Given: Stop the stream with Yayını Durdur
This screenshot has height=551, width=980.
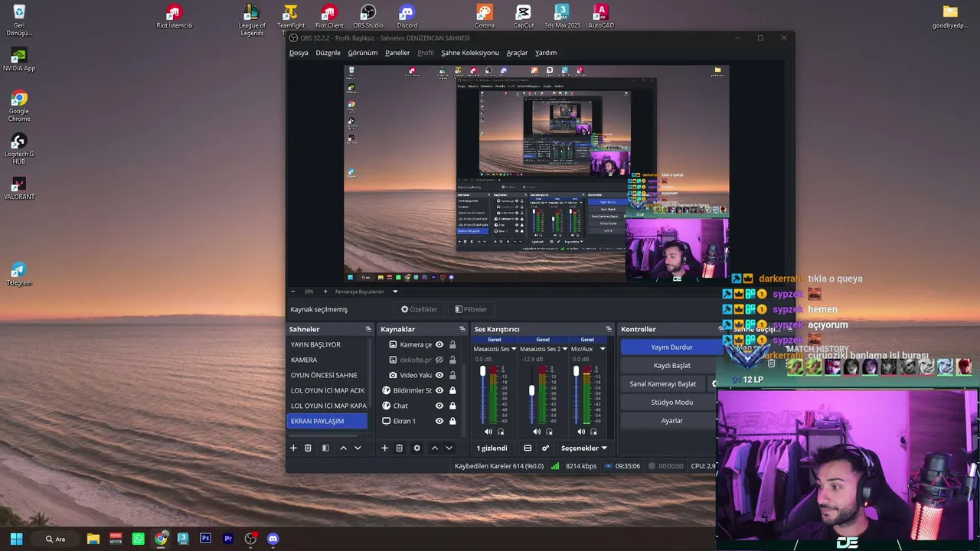Looking at the screenshot, I should tap(671, 347).
